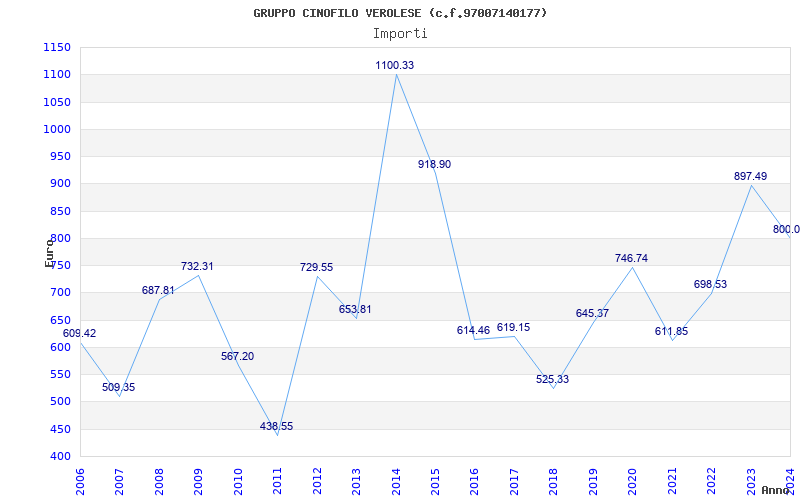Select the 550 value on Euro axis
The height and width of the screenshot is (500, 800).
coord(60,374)
